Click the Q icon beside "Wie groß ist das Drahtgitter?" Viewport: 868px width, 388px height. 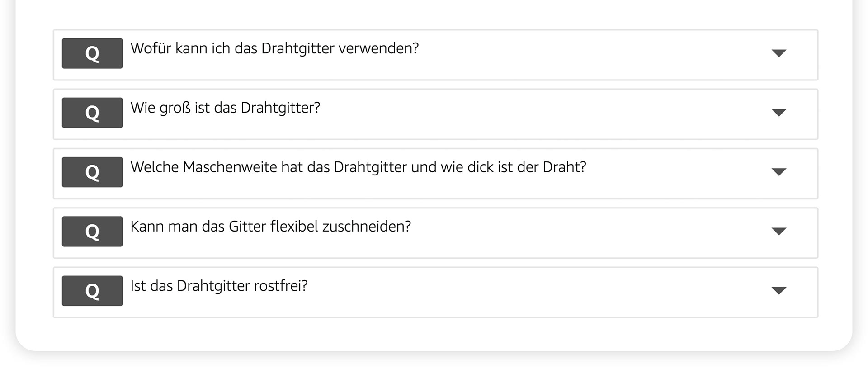tap(92, 113)
